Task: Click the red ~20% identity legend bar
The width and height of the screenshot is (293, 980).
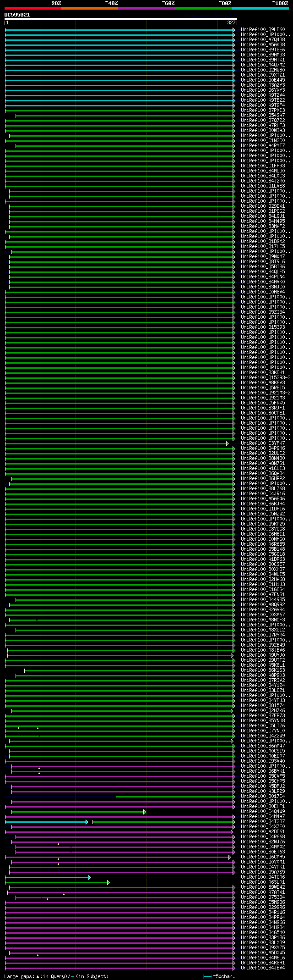Action: pyautogui.click(x=33, y=8)
